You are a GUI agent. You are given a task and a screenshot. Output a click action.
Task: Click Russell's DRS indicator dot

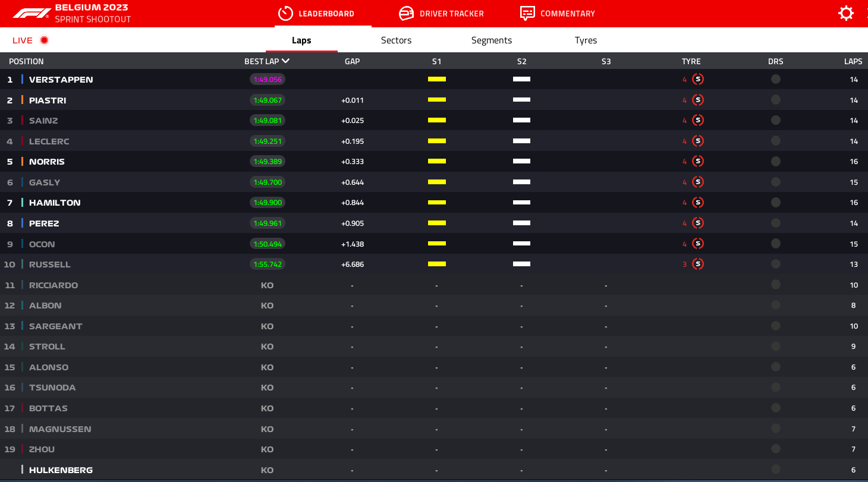tap(776, 264)
